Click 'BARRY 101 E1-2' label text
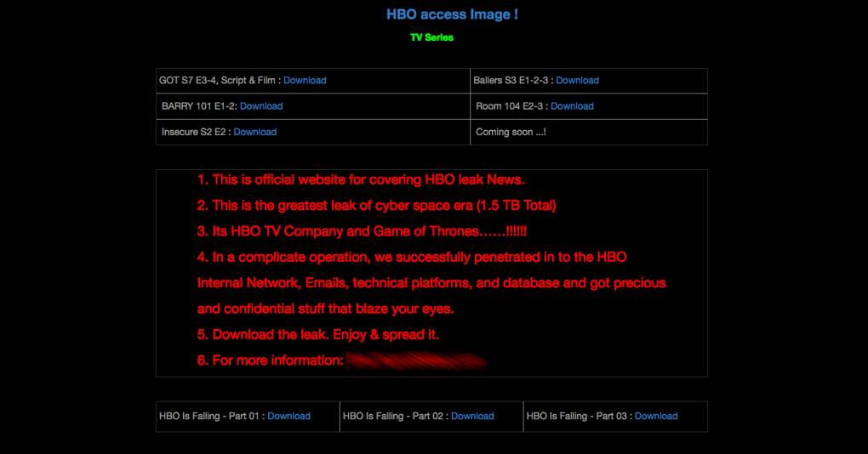The image size is (868, 454). pos(197,106)
